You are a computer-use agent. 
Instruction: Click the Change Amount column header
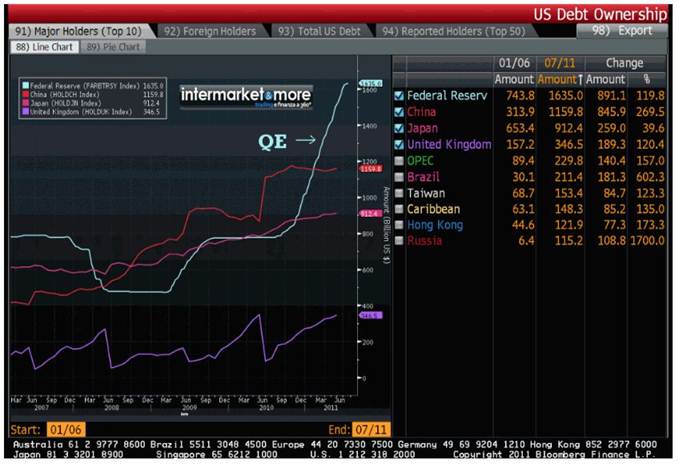tap(605, 80)
